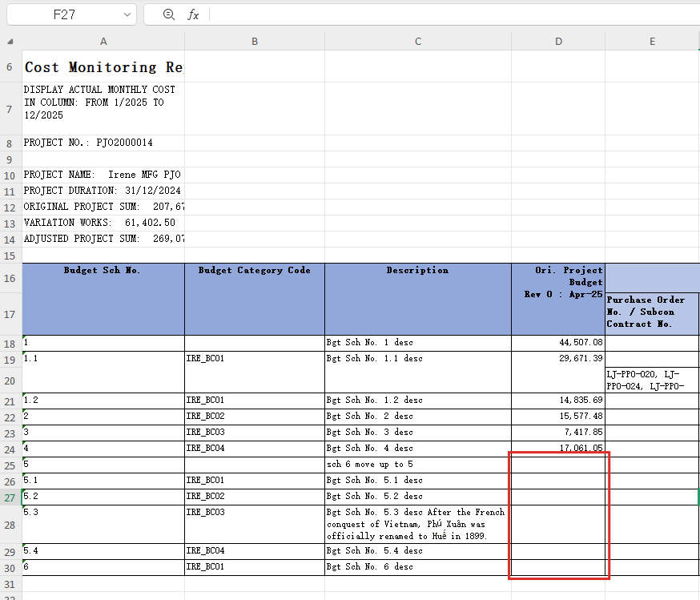Click IRE_BC02 in row 27
This screenshot has height=600, width=700.
click(255, 497)
